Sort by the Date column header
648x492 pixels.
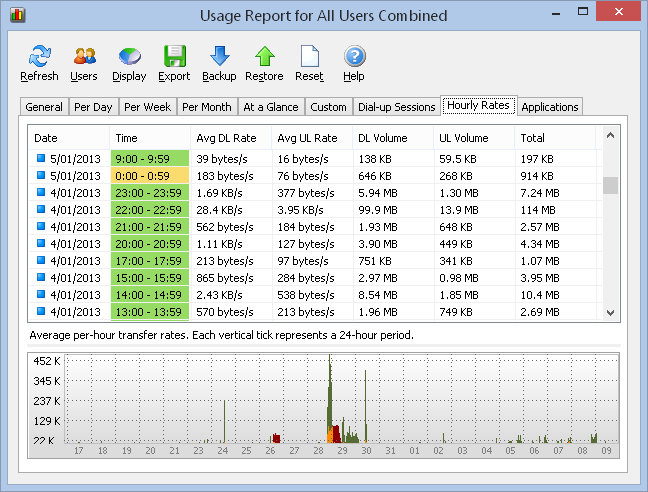[x=69, y=138]
